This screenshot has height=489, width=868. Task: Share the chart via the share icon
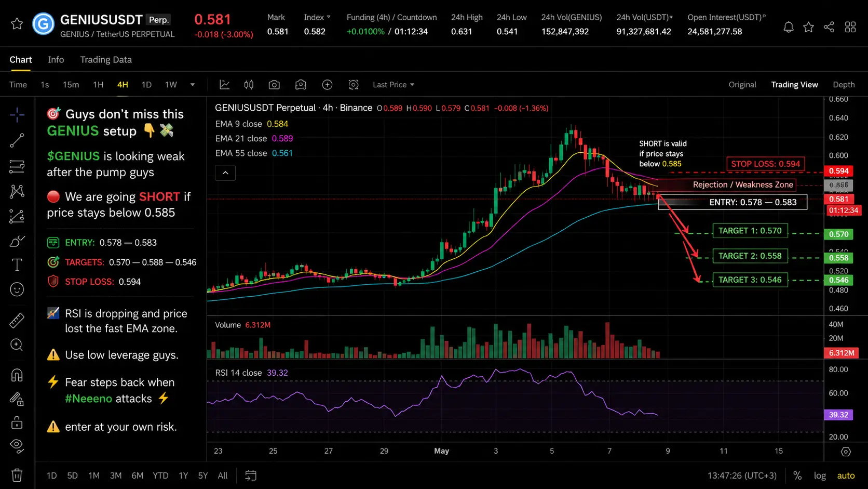point(829,27)
